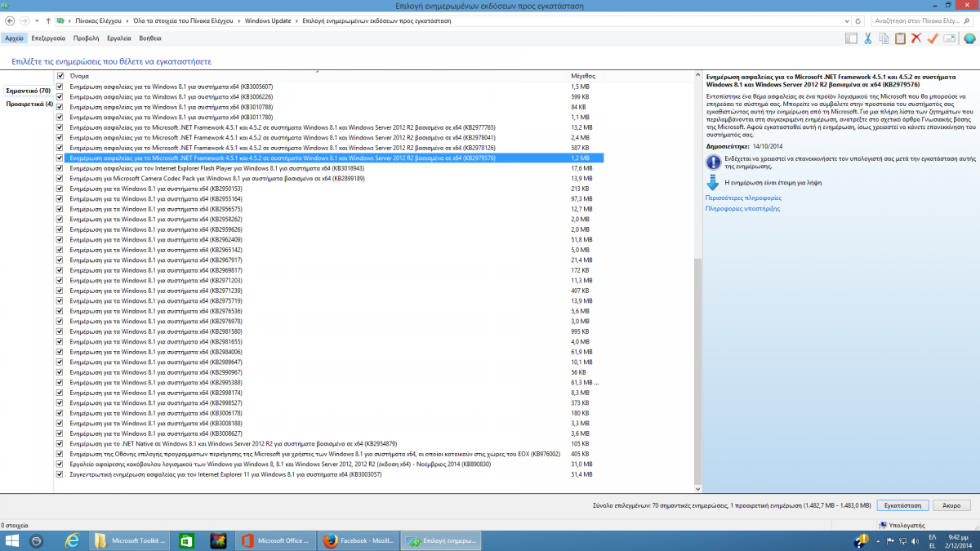Expand breadcrumb arrow before Windows Update
Viewport: 980px width, 551px height.
240,20
